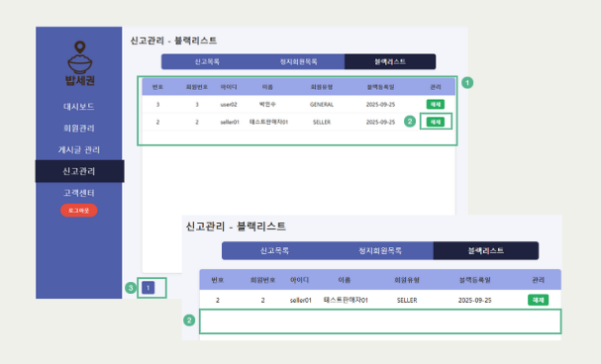Select 블랙리스트 tab in enlarged inset panel

coord(485,250)
